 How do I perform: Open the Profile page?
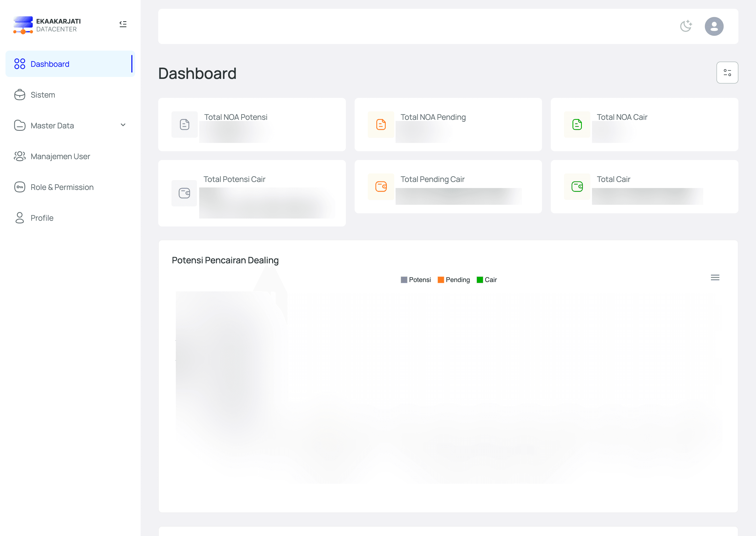coord(70,218)
